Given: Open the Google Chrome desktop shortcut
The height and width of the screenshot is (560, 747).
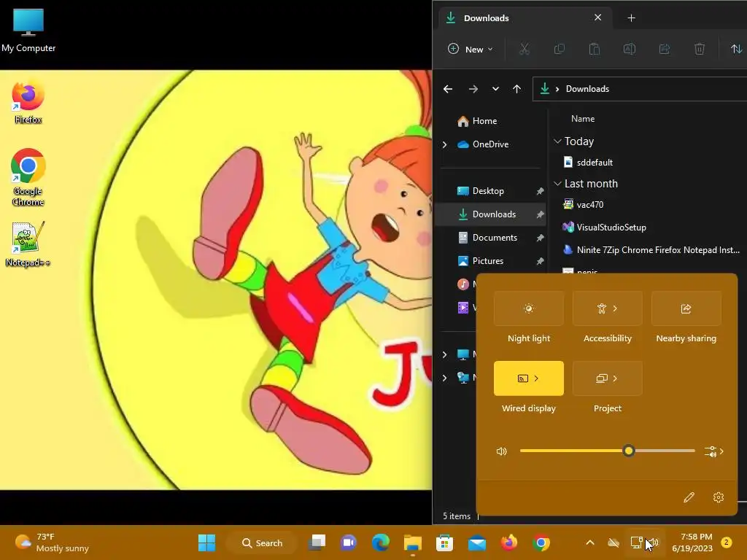Looking at the screenshot, I should [28, 177].
